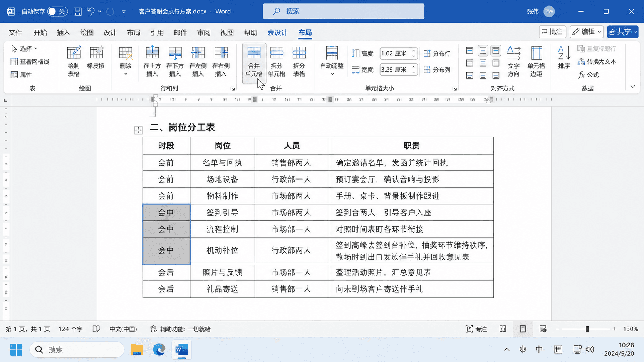Image resolution: width=644 pixels, height=362 pixels.
Task: Open table Properties (属性)
Action: pos(21,75)
